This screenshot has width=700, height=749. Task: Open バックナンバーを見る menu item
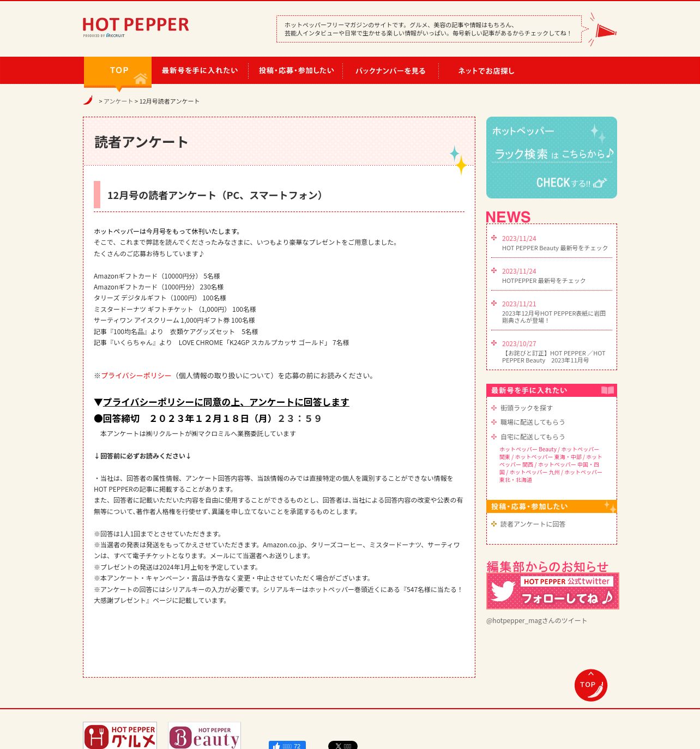(x=390, y=71)
